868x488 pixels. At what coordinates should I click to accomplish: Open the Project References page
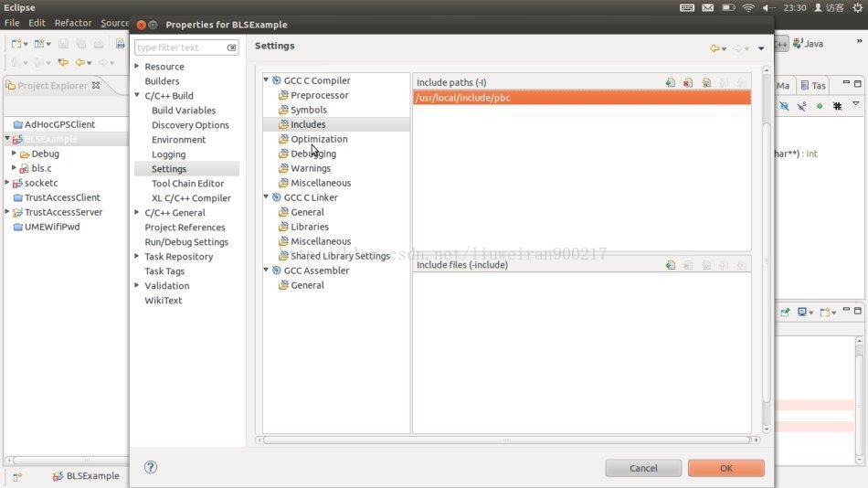pyautogui.click(x=185, y=228)
